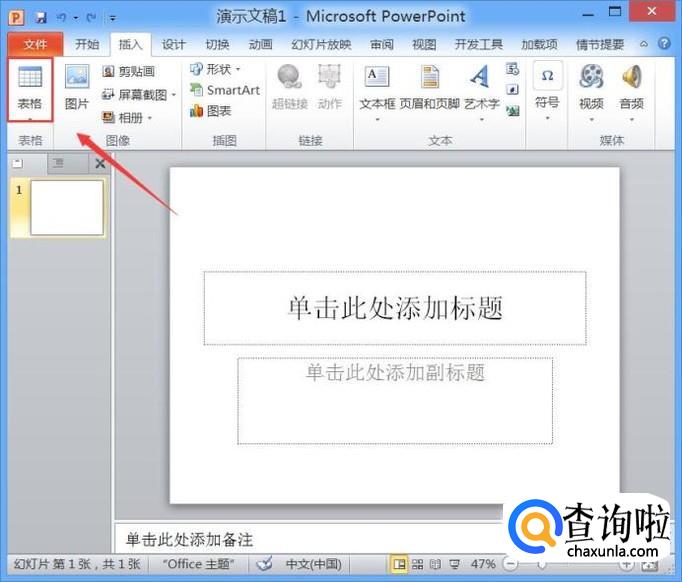Insert a picture with 图片 icon
This screenshot has width=682, height=582.
pos(77,86)
